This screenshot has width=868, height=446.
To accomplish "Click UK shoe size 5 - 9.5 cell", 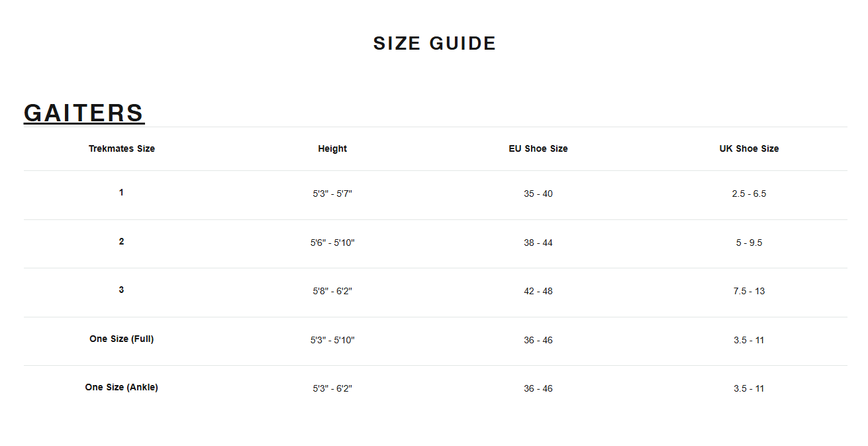I will 749,243.
